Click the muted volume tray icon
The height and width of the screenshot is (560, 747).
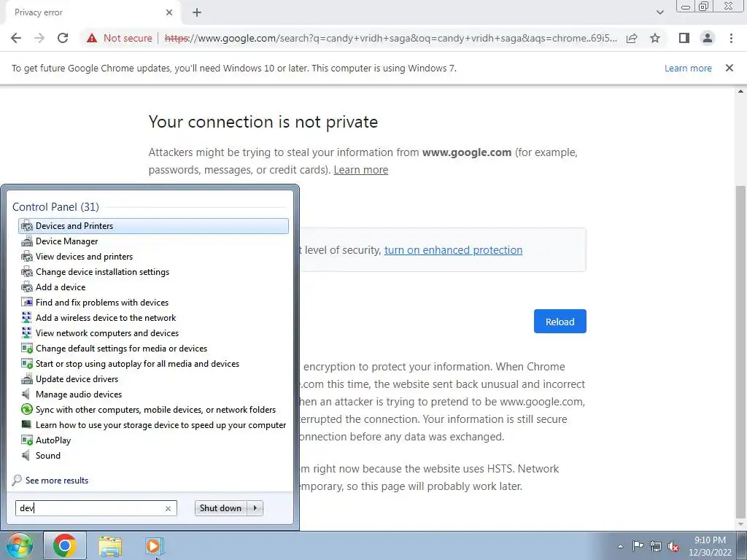[x=673, y=546]
